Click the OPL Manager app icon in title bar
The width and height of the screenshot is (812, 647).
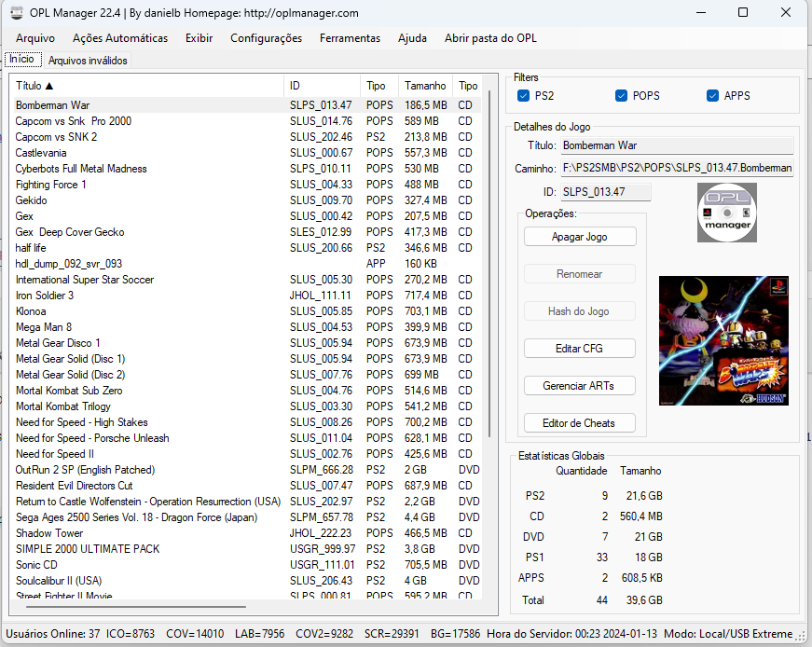coord(17,13)
